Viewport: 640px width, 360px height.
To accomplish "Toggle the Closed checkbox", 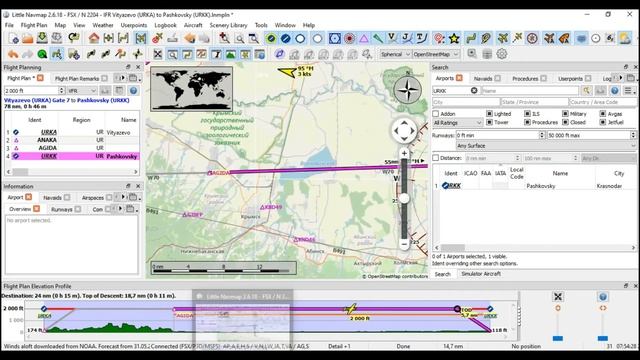I will [x=565, y=122].
